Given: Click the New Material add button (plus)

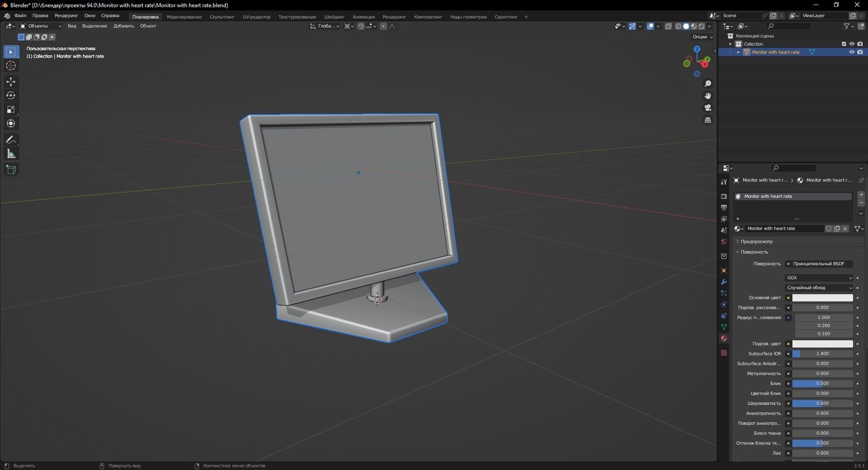Looking at the screenshot, I should point(861,195).
